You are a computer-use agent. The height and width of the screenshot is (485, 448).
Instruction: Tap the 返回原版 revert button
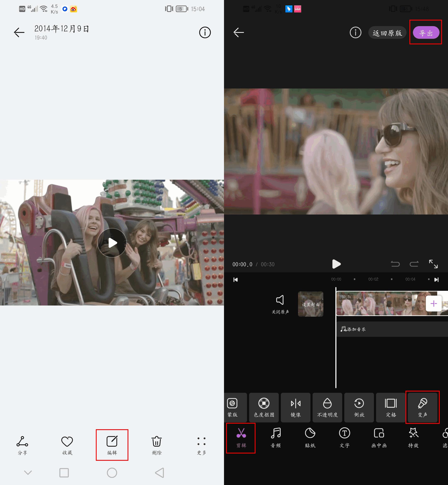(x=387, y=33)
